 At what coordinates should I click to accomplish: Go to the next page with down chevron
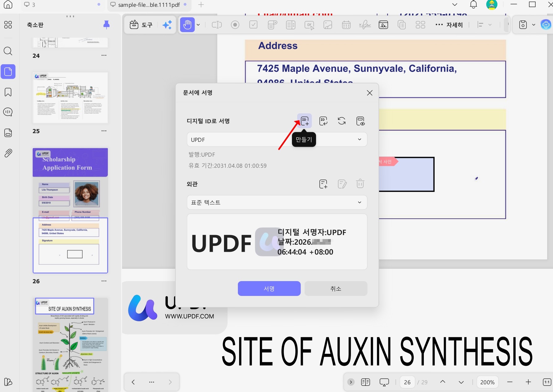click(461, 382)
